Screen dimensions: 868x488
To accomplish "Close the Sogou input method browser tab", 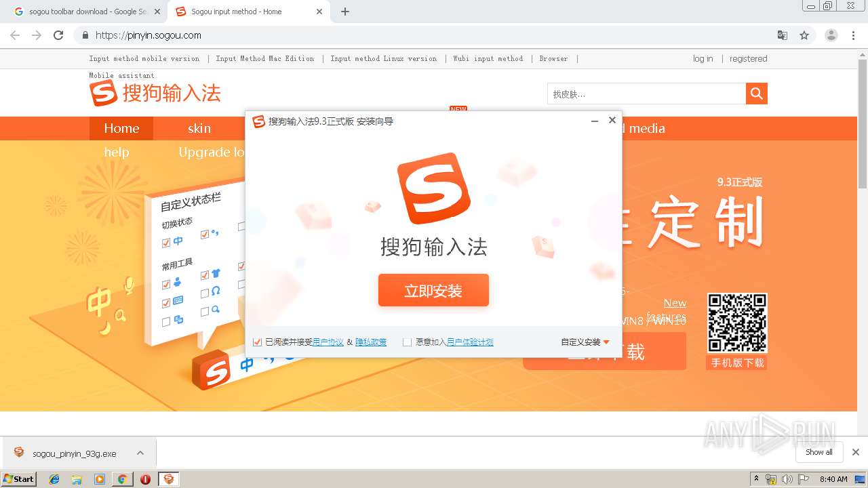I will pyautogui.click(x=319, y=12).
